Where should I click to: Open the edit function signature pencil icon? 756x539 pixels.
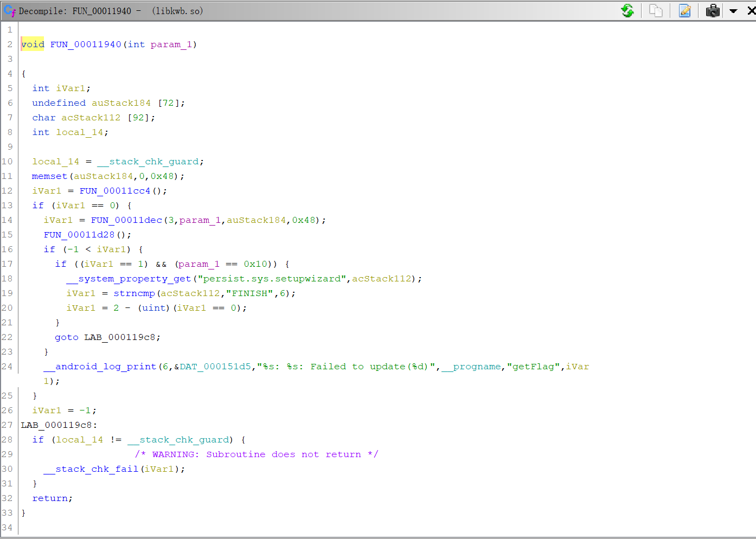coord(685,11)
